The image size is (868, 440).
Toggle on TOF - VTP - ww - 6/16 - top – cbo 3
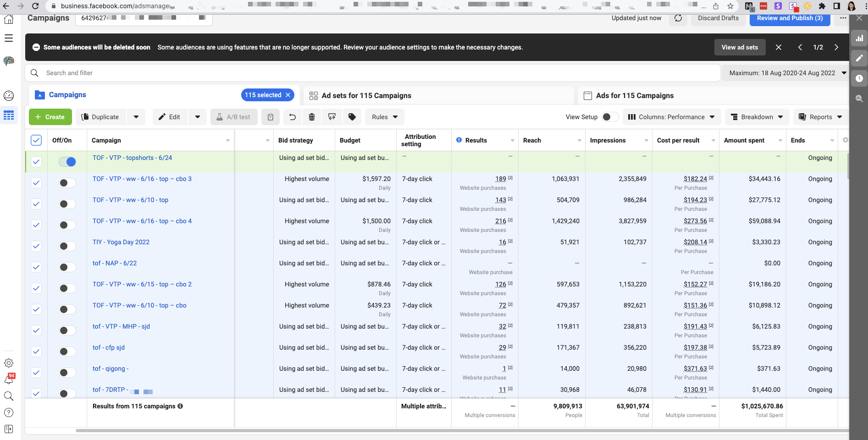pyautogui.click(x=67, y=183)
